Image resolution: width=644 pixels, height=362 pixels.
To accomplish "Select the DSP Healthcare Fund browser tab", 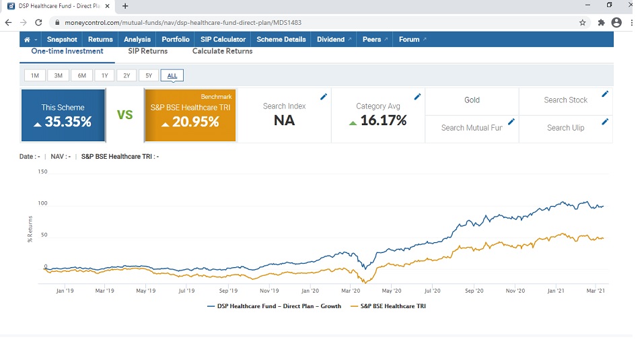I will point(59,6).
